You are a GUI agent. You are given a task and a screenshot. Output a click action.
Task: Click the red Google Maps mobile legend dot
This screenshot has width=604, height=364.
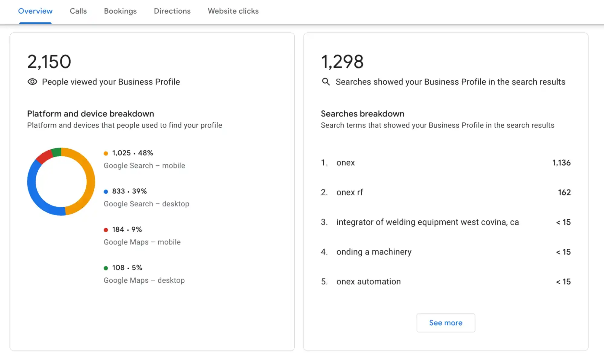click(106, 230)
